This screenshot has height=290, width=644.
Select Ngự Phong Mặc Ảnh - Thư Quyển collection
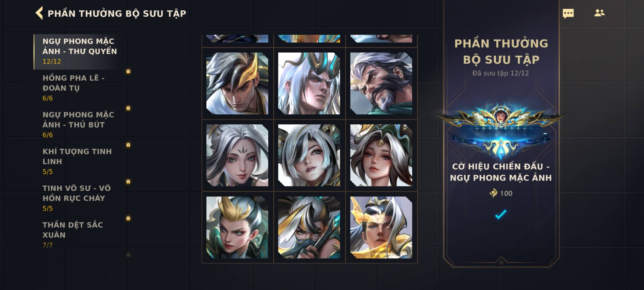[80, 52]
